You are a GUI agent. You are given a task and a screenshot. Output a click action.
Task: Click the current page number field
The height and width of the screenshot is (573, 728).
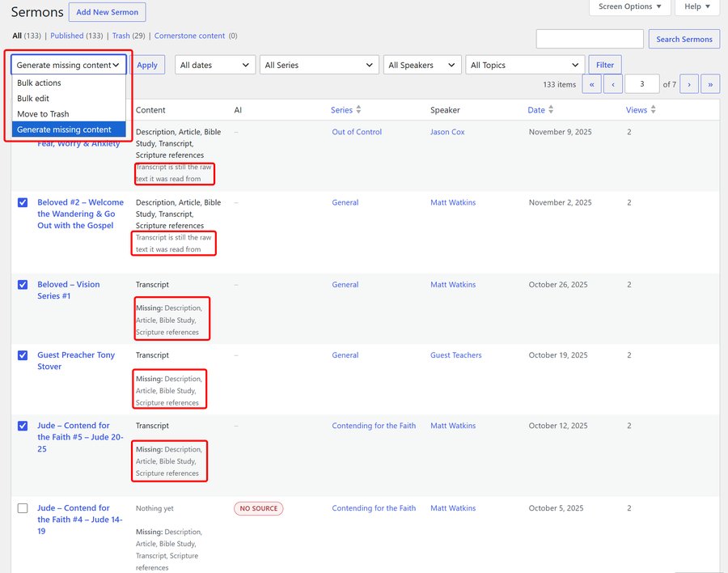coord(642,84)
